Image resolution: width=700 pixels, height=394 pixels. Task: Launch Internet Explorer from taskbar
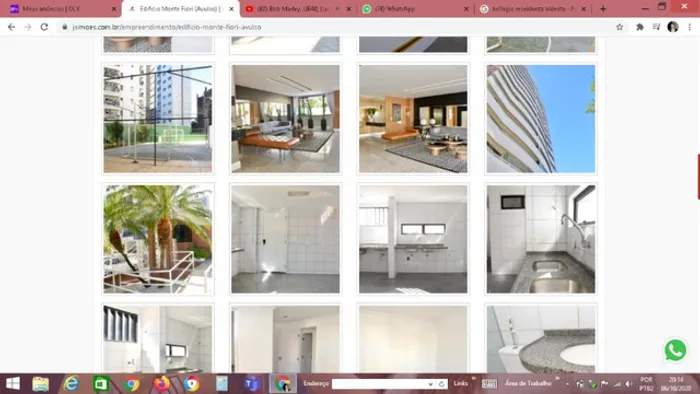[x=71, y=384]
